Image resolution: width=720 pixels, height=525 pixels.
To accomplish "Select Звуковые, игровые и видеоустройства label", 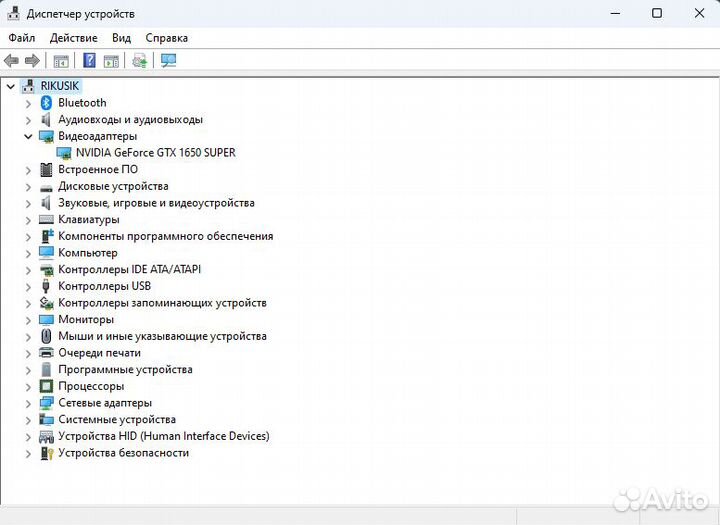I will coord(156,203).
